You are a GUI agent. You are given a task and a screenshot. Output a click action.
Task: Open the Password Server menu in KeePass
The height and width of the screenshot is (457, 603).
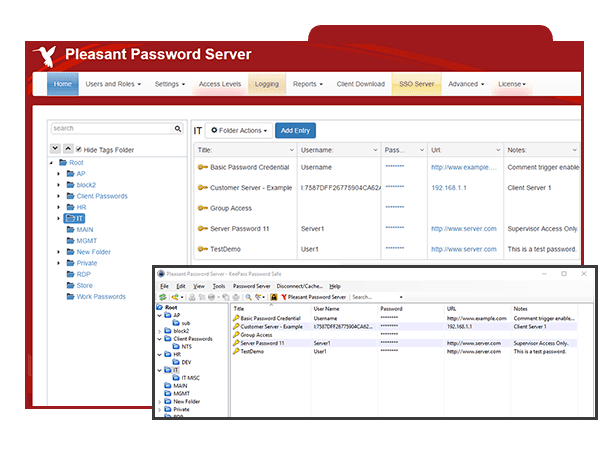(x=252, y=286)
